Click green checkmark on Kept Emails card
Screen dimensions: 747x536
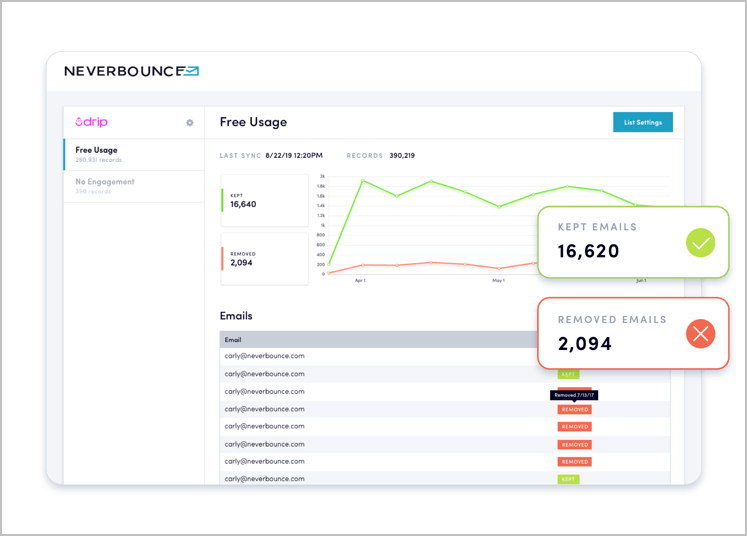[x=700, y=243]
